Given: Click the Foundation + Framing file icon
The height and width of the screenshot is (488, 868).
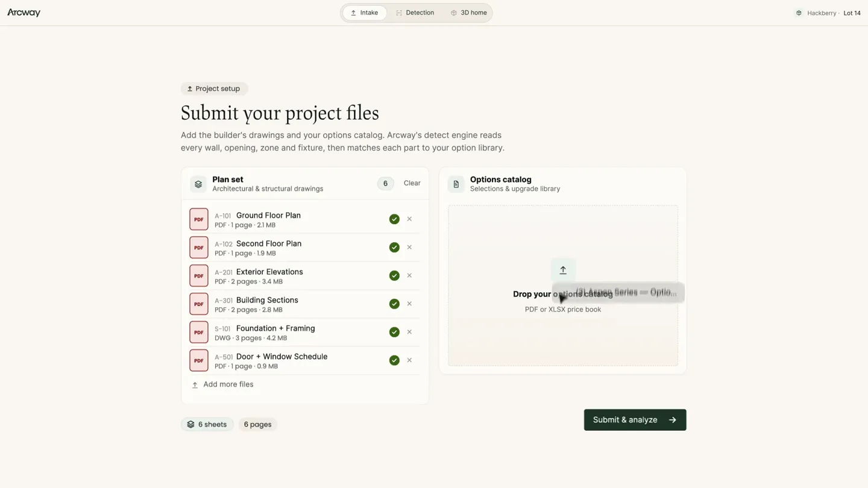Looking at the screenshot, I should point(199,332).
